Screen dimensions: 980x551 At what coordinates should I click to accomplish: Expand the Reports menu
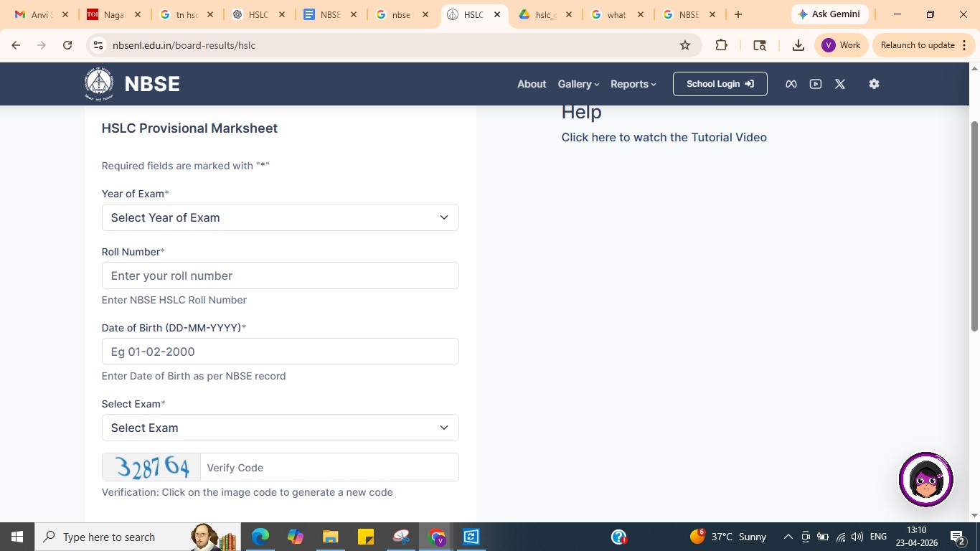(x=633, y=84)
